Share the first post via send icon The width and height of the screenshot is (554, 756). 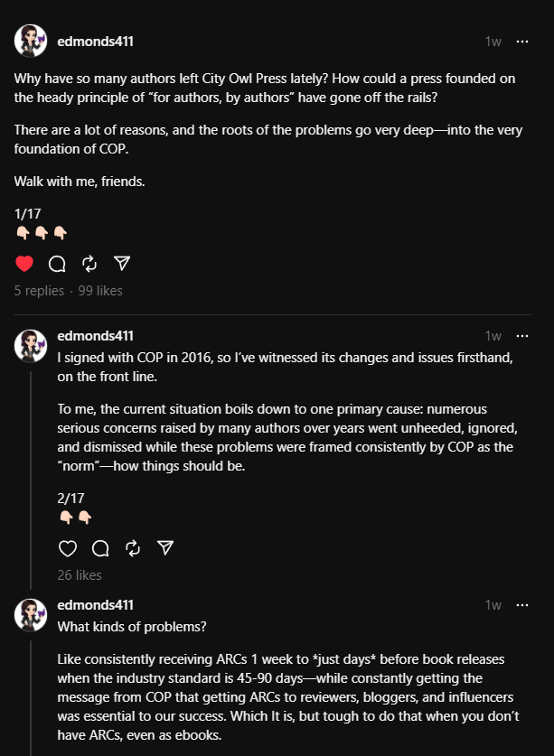pyautogui.click(x=122, y=264)
